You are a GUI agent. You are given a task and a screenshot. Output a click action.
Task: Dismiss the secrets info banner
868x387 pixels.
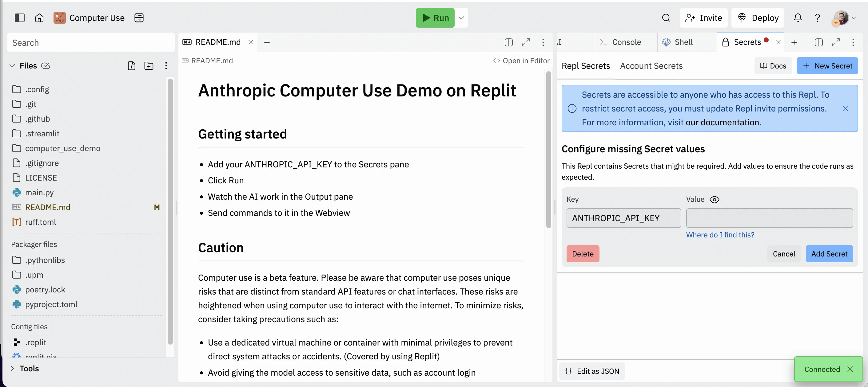[x=845, y=108]
